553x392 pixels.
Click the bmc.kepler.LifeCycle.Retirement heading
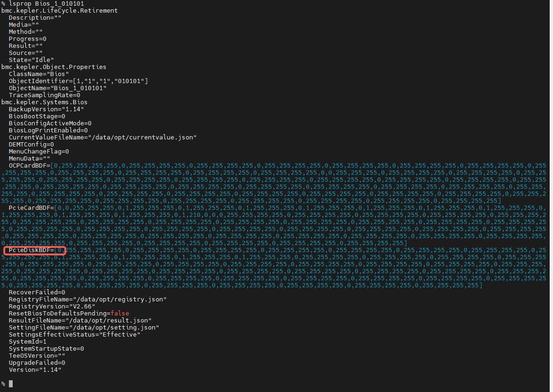click(x=59, y=10)
